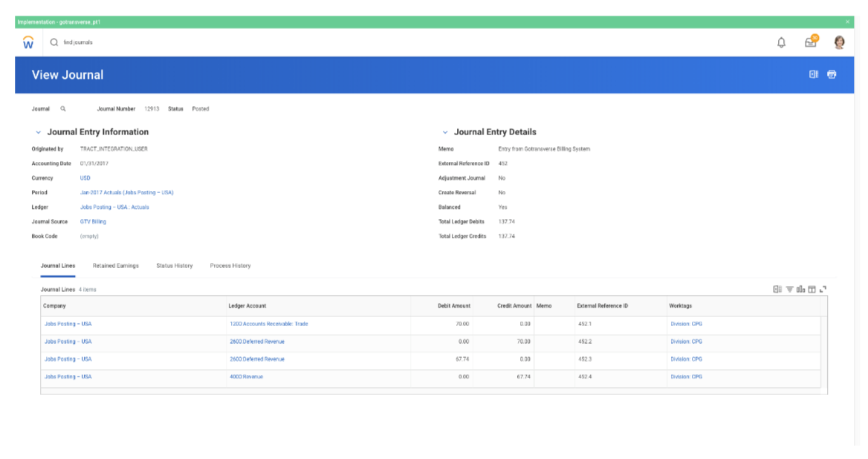868x459 pixels.
Task: Print the View Journal page
Action: (831, 74)
